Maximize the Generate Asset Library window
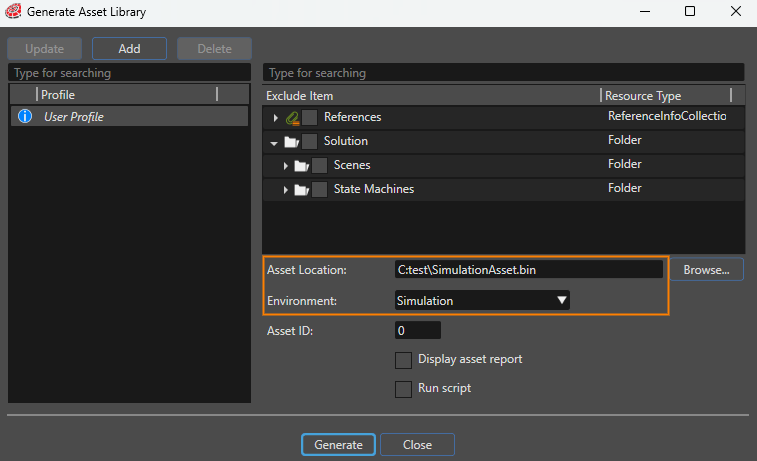The height and width of the screenshot is (461, 757). pyautogui.click(x=690, y=11)
